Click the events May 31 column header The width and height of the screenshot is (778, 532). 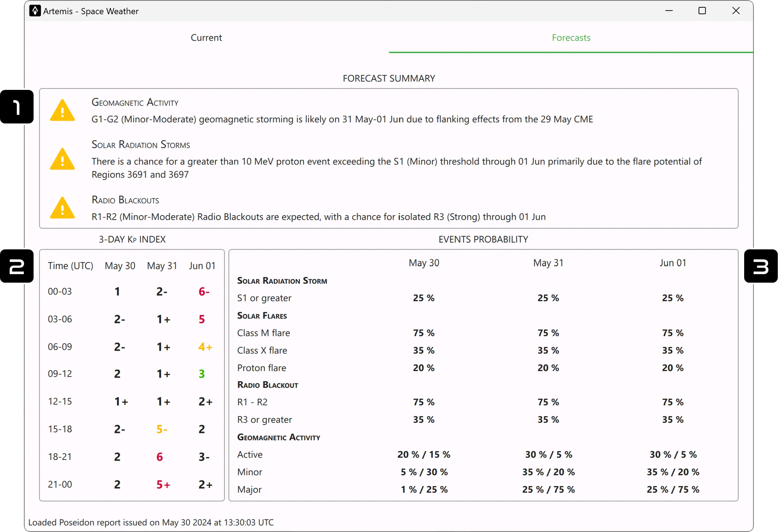(548, 263)
